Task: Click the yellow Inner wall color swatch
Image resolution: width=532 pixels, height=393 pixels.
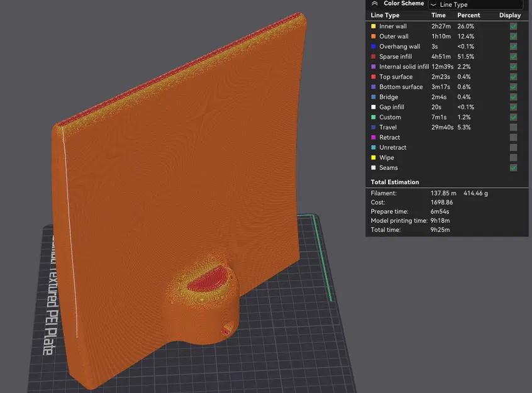Action: click(x=373, y=26)
